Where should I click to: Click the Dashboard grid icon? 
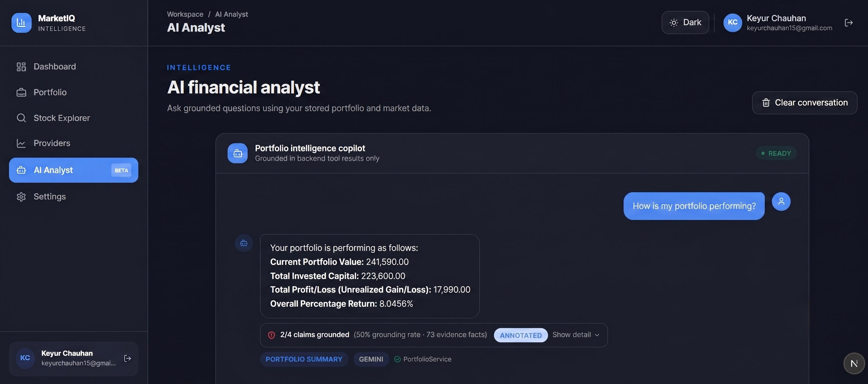click(21, 67)
